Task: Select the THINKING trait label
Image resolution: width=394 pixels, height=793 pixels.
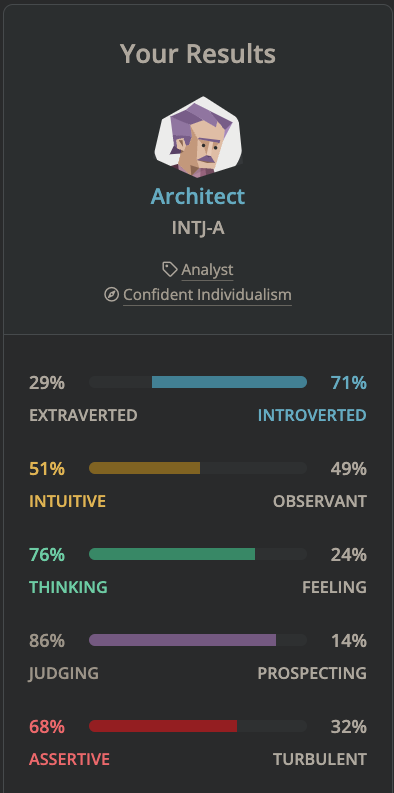Action: tap(68, 587)
